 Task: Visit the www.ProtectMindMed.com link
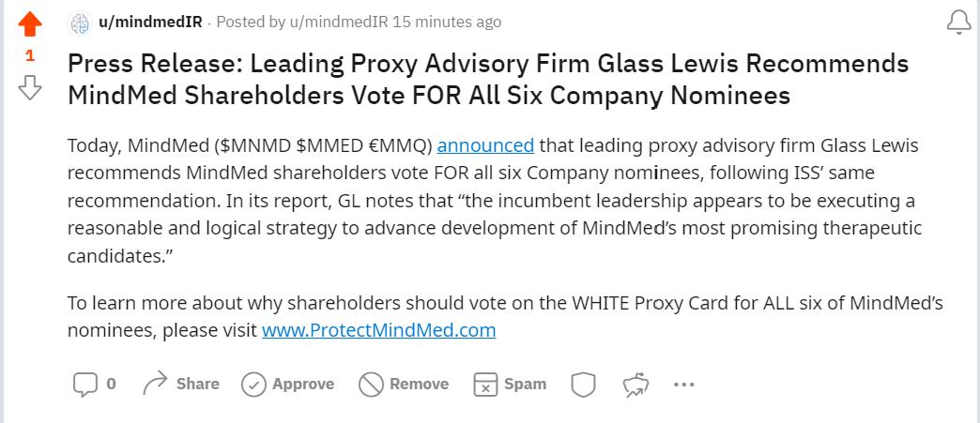[378, 330]
